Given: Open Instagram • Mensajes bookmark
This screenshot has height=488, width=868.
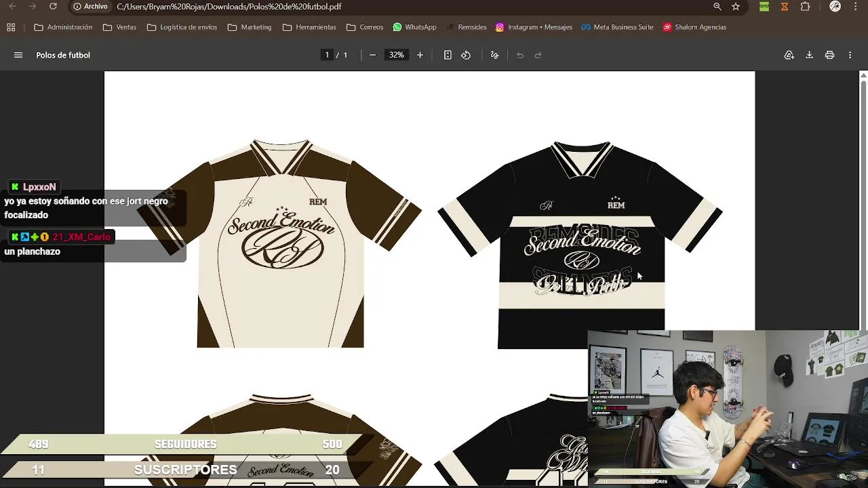Looking at the screenshot, I should [x=534, y=27].
